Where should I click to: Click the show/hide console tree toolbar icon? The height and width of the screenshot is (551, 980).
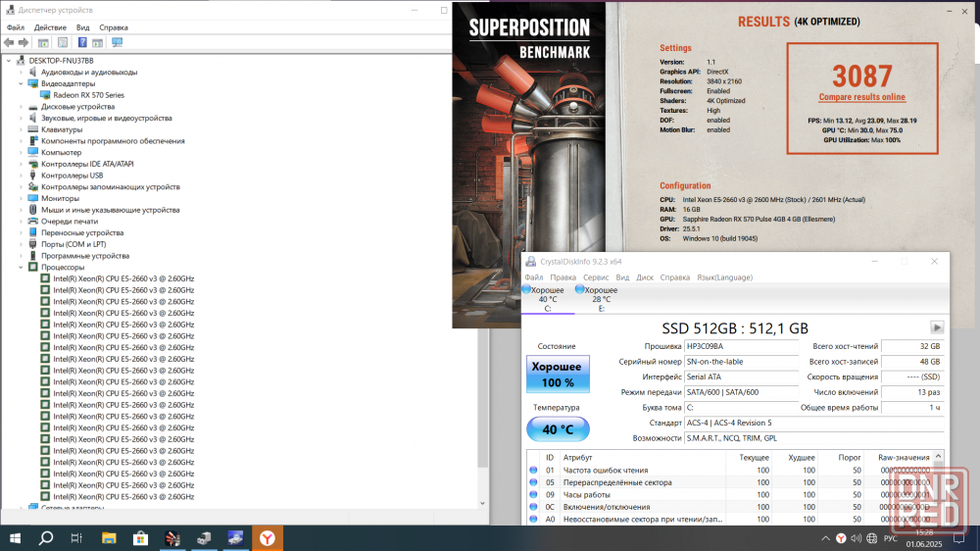(x=43, y=42)
